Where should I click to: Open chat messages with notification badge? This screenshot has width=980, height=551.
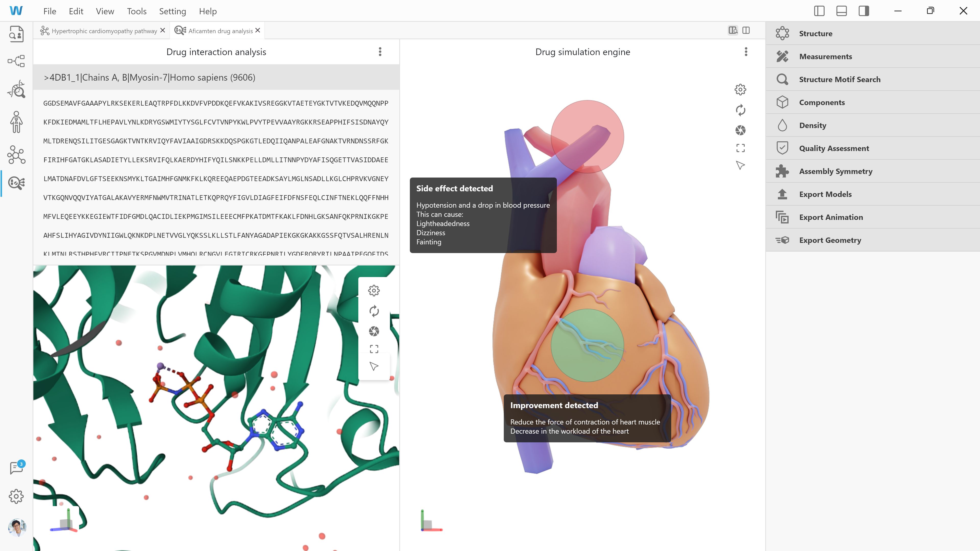coord(16,467)
